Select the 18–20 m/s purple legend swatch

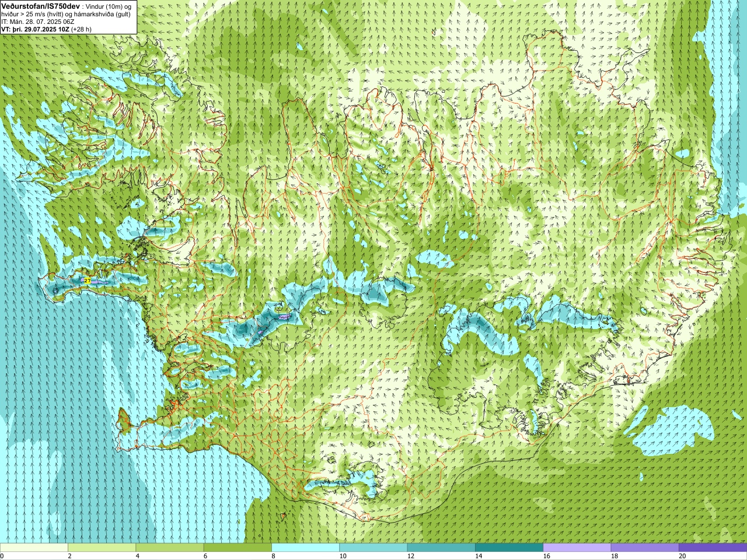tap(645, 548)
